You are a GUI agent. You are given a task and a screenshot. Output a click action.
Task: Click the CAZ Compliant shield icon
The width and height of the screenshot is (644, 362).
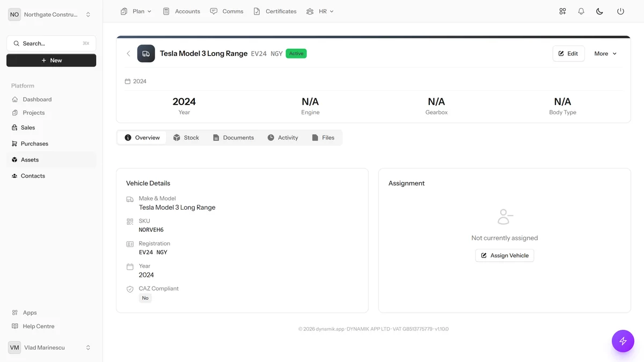(x=130, y=289)
